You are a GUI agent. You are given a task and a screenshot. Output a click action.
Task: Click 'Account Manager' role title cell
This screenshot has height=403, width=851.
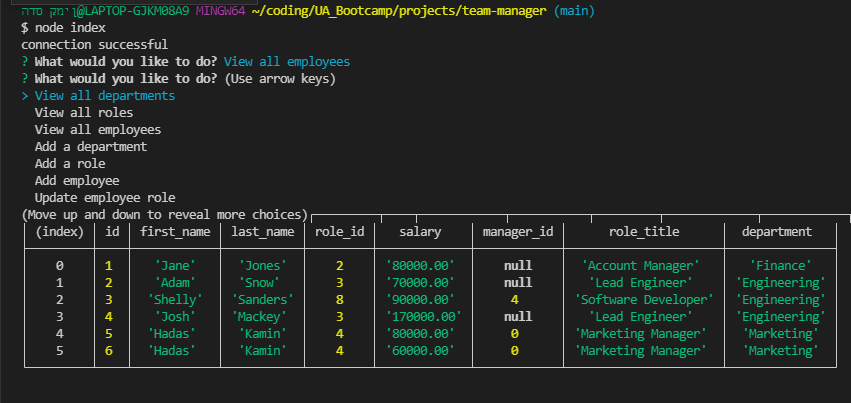640,266
